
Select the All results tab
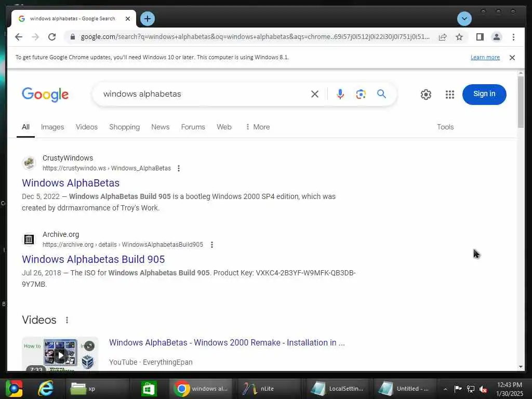point(25,127)
